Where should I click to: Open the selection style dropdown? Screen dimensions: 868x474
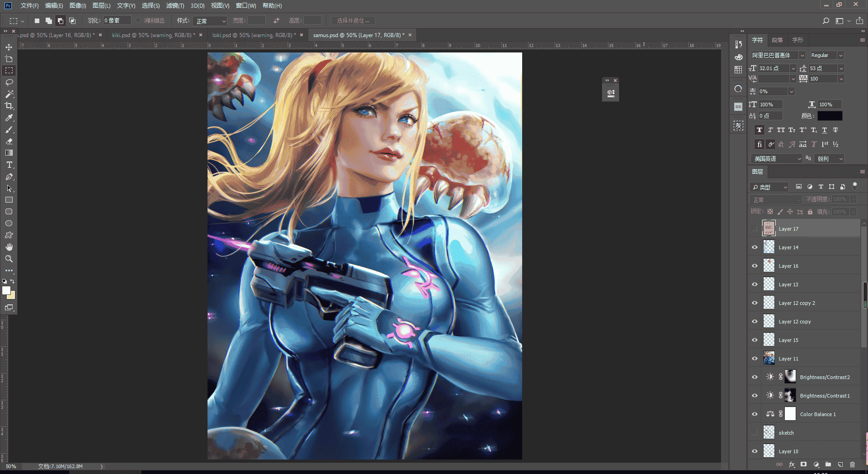tap(210, 21)
